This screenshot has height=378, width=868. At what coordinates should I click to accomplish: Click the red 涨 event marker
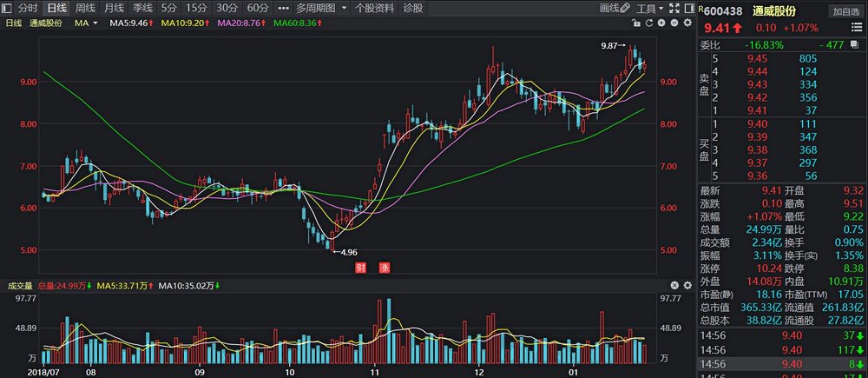[x=385, y=268]
